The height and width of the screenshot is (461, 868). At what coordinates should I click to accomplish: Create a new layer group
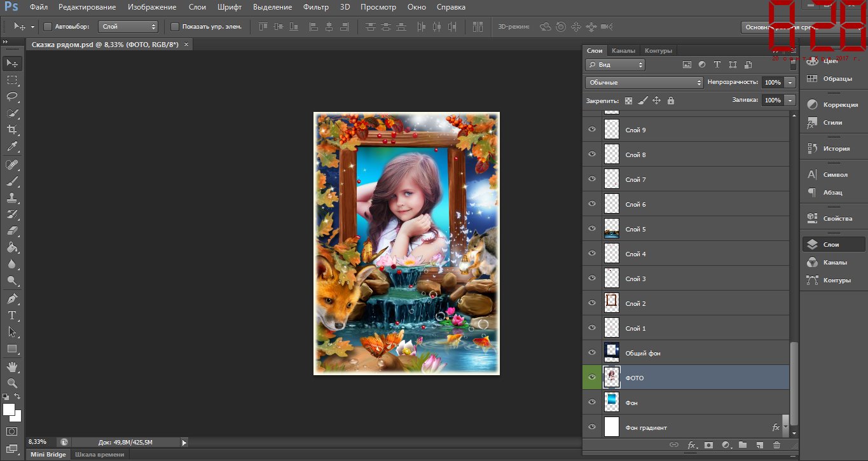[x=742, y=445]
